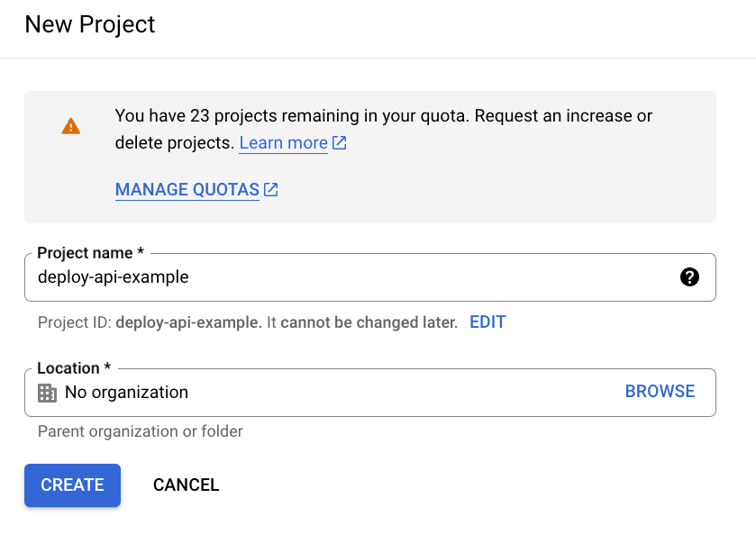Open the MANAGE QUOTAS link
This screenshot has width=756, height=534.
(x=187, y=190)
